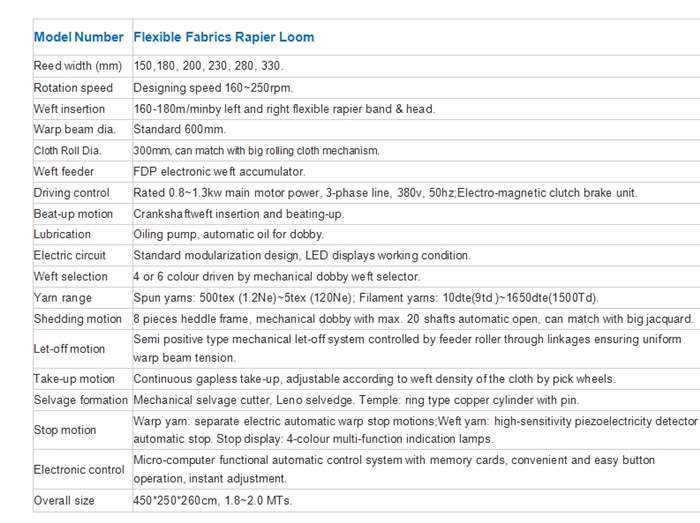This screenshot has width=700, height=523.
Task: Select the Reed width (mm) label
Action: pyautogui.click(x=78, y=66)
